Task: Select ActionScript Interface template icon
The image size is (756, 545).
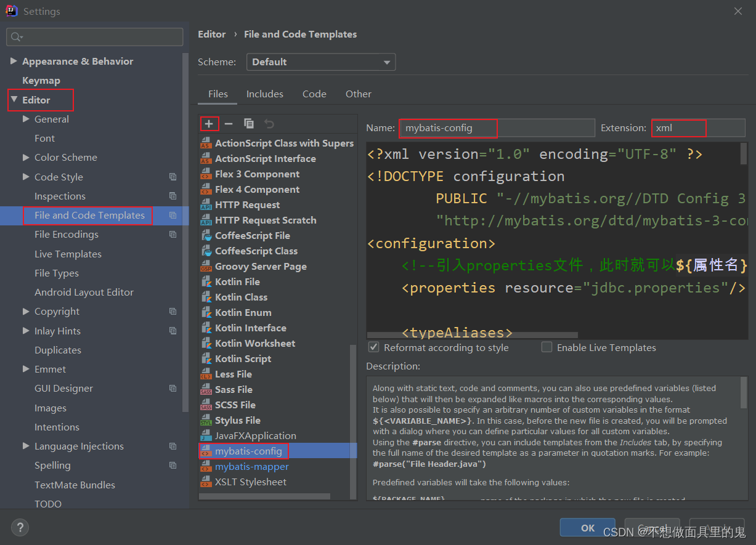Action: pyautogui.click(x=206, y=159)
